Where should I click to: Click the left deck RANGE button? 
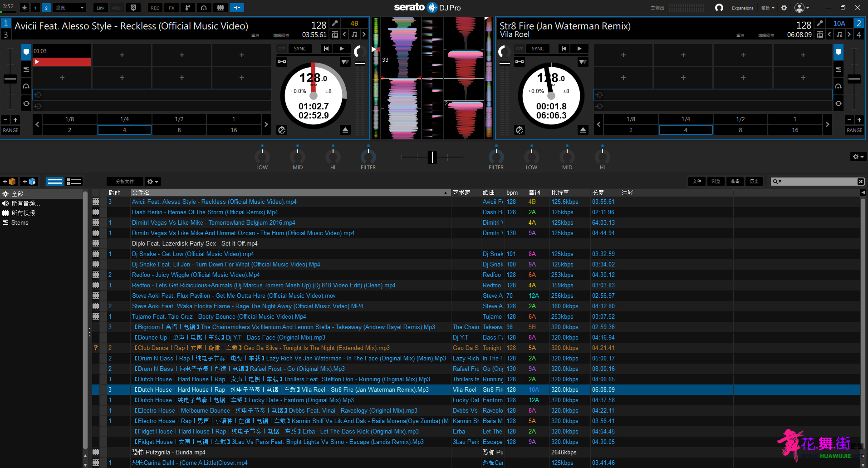pyautogui.click(x=10, y=130)
